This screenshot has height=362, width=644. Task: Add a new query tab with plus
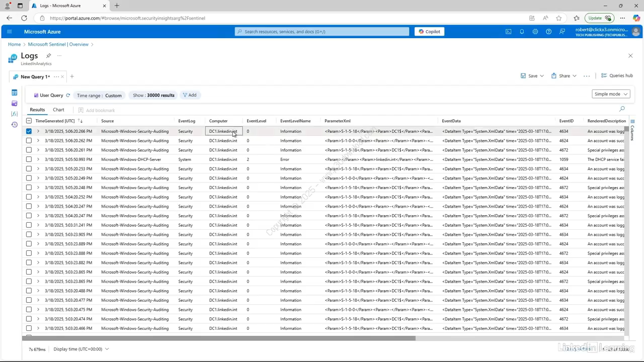(x=72, y=76)
